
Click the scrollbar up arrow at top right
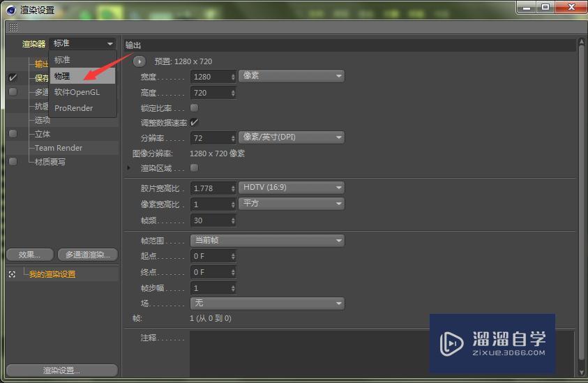pos(582,41)
